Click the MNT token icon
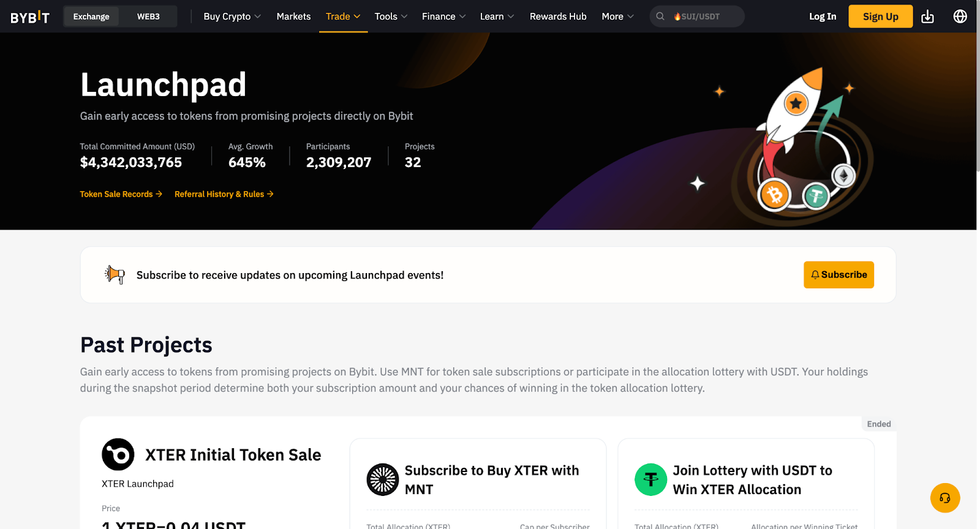The width and height of the screenshot is (980, 529). pos(383,479)
